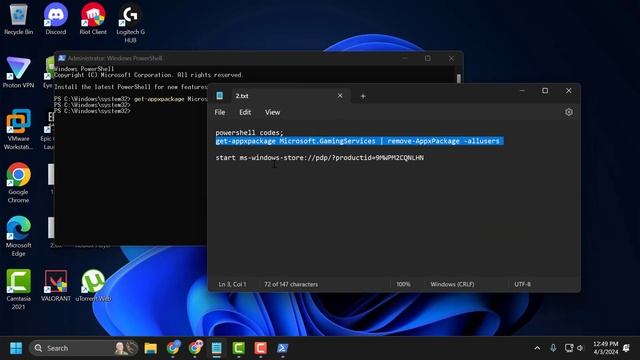
Task: Close the 2.txt tab
Action: click(x=340, y=96)
